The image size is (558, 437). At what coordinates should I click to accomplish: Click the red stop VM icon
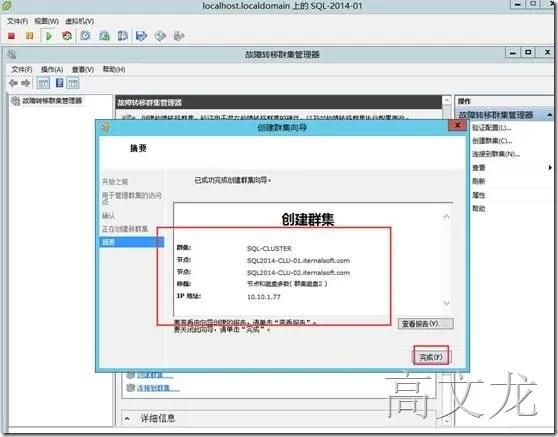click(11, 36)
